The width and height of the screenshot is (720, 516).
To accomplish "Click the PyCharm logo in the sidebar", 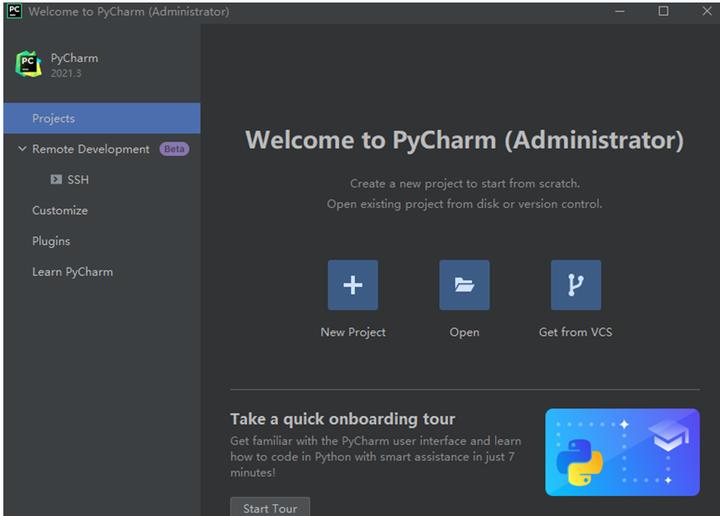I will (x=28, y=64).
